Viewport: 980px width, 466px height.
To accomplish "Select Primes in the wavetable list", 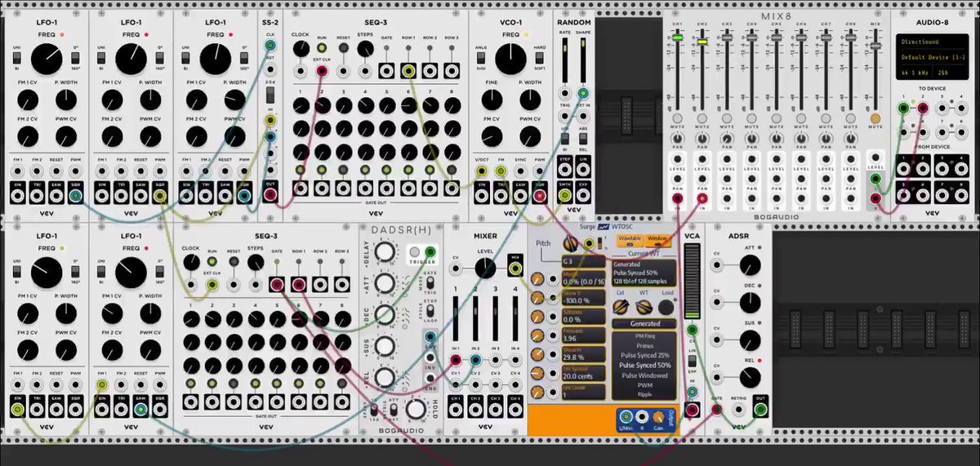I will point(644,346).
